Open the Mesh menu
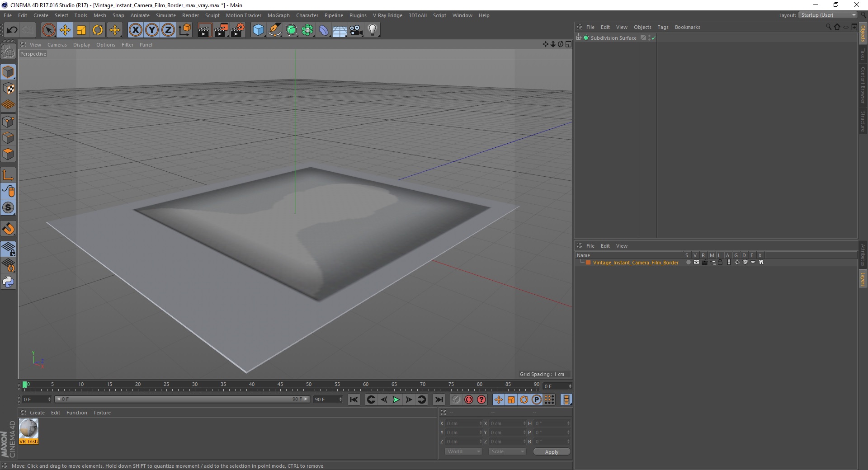Viewport: 868px width, 470px height. (x=100, y=15)
